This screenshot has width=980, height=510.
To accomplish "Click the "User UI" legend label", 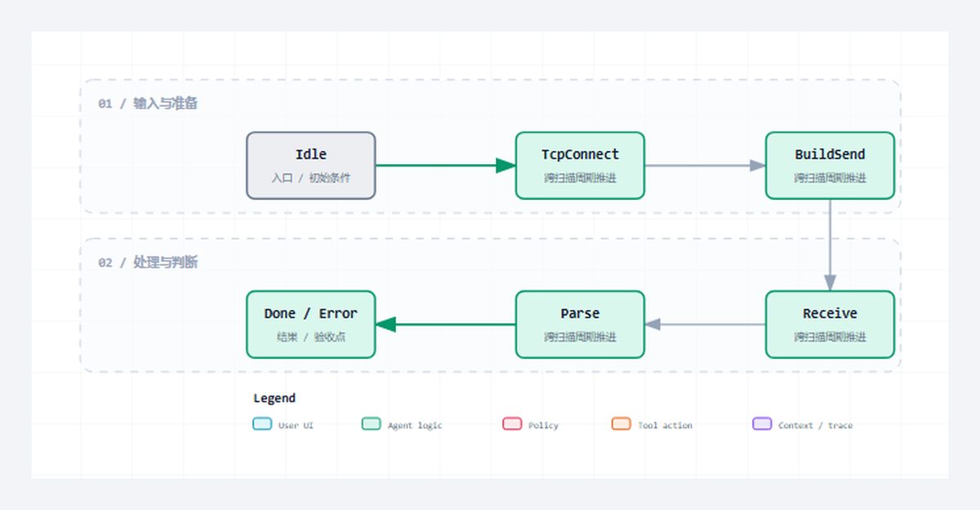I will tap(296, 425).
